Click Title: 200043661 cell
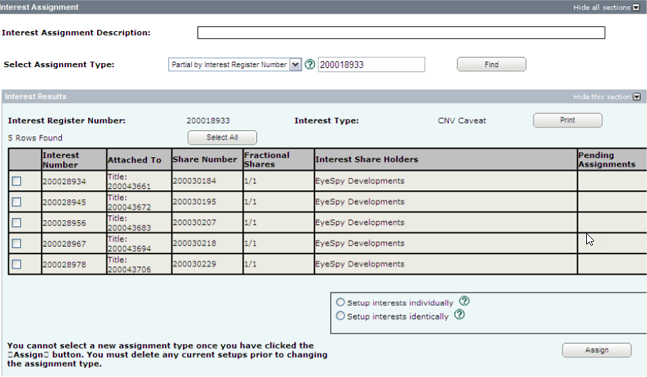 point(139,181)
